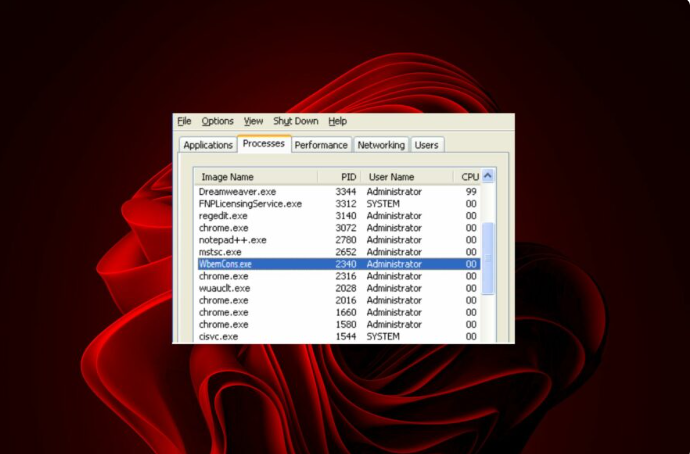
Task: Sort by Image Name column header
Action: click(256, 177)
